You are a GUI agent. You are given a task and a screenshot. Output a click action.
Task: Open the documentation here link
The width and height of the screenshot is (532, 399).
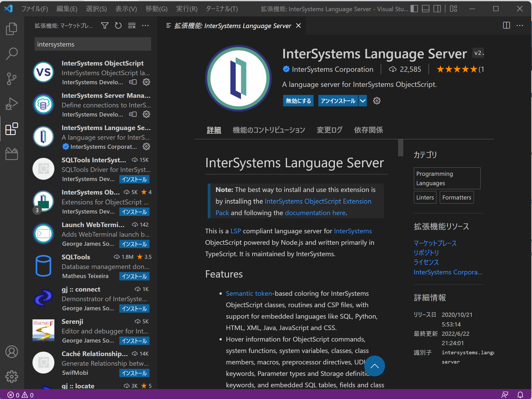pyautogui.click(x=315, y=213)
